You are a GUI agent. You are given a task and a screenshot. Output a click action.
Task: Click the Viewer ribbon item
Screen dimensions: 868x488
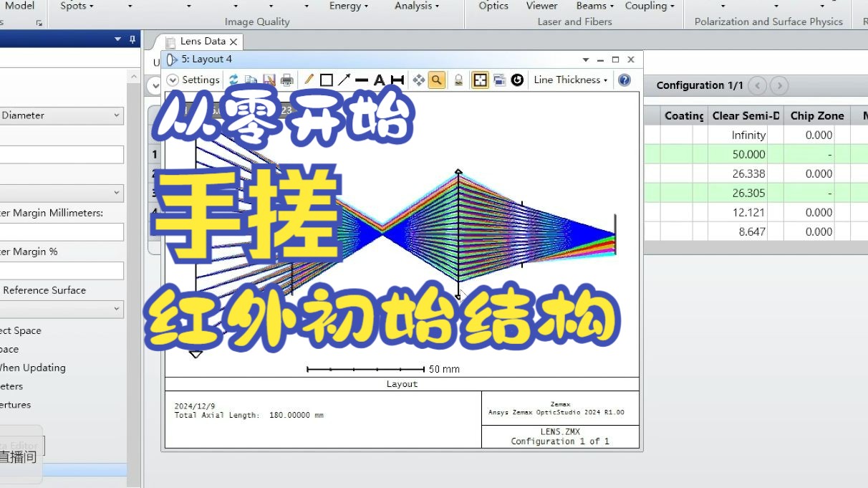point(541,6)
